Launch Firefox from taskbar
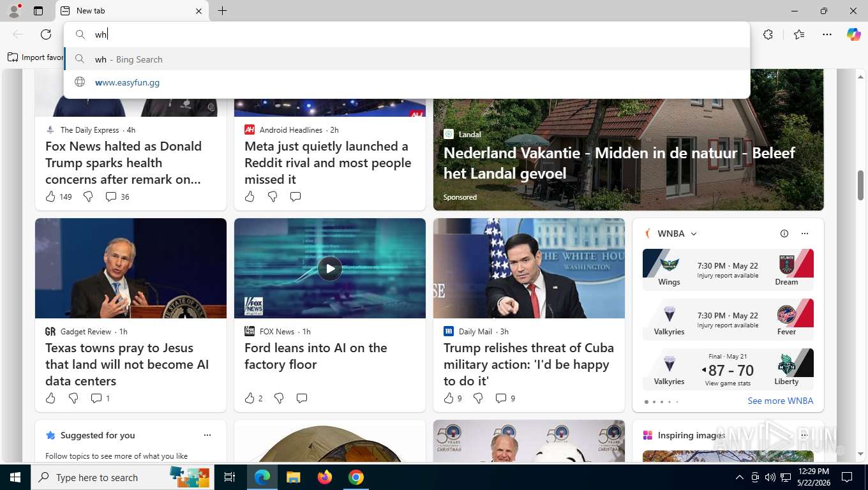This screenshot has height=490, width=868. coord(325,477)
